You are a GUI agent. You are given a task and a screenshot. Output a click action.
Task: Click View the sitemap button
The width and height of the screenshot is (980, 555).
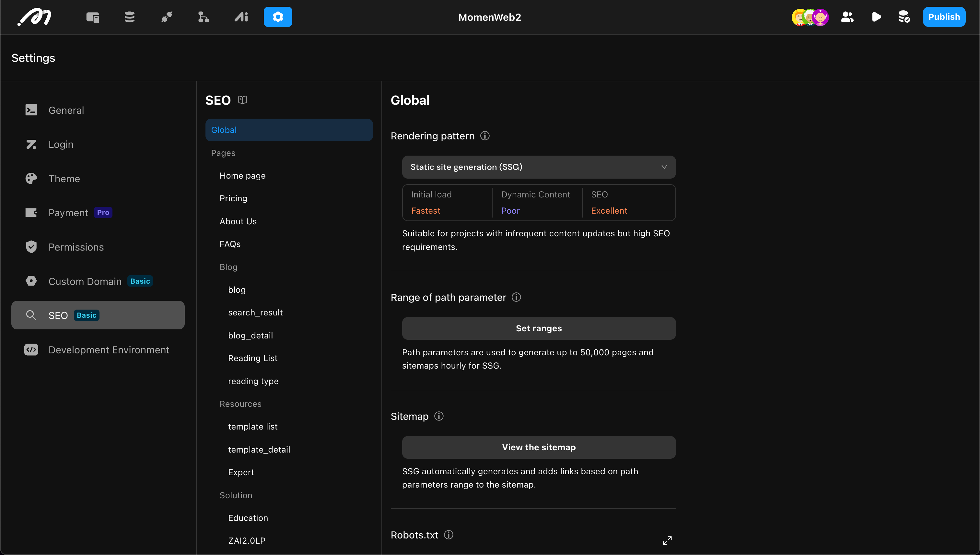539,447
